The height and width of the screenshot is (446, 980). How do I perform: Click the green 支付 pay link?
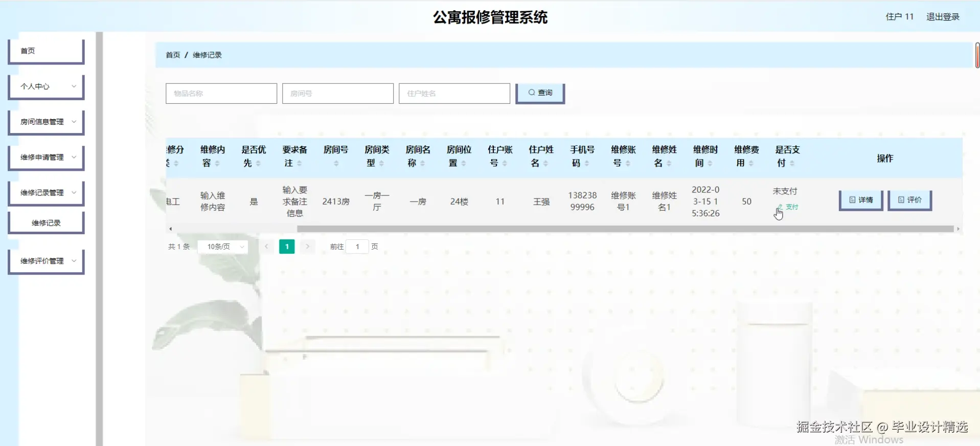point(788,207)
